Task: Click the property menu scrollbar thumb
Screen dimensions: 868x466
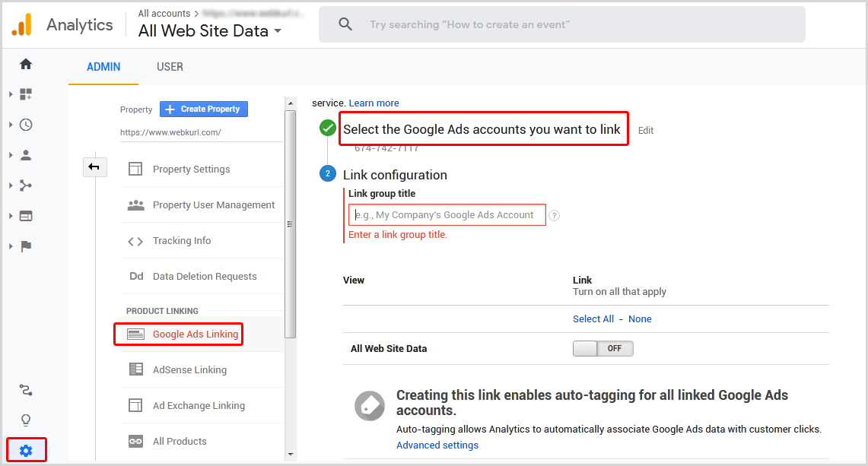Action: (x=290, y=224)
